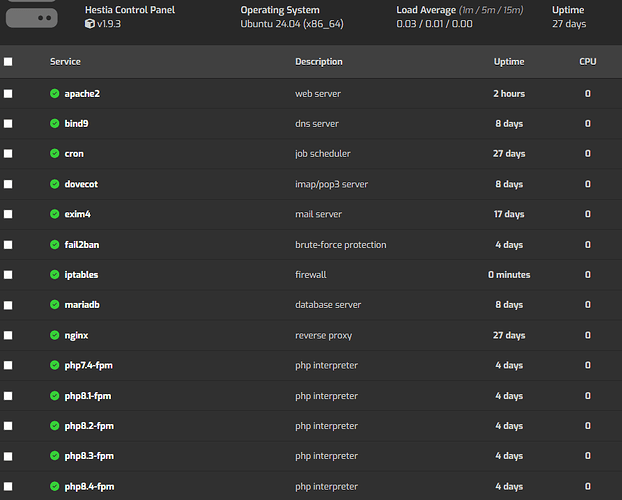This screenshot has height=500, width=622.
Task: Open the bind9 service link
Action: tap(77, 124)
